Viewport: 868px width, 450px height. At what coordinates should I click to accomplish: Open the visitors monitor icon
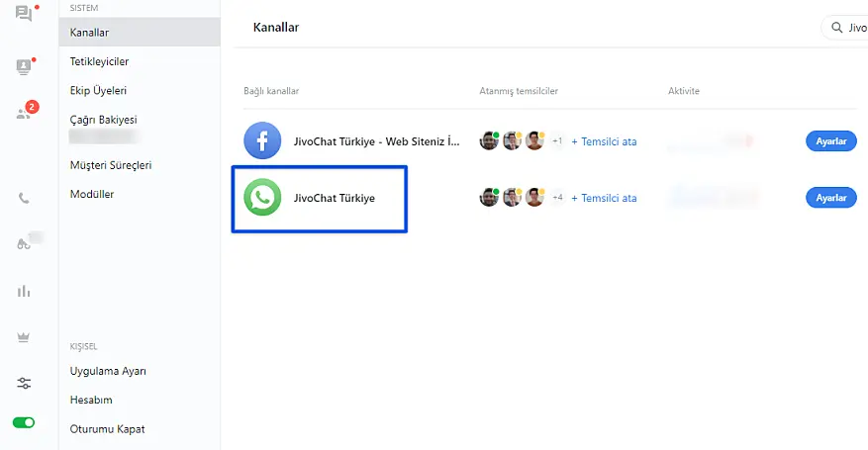pos(24,66)
